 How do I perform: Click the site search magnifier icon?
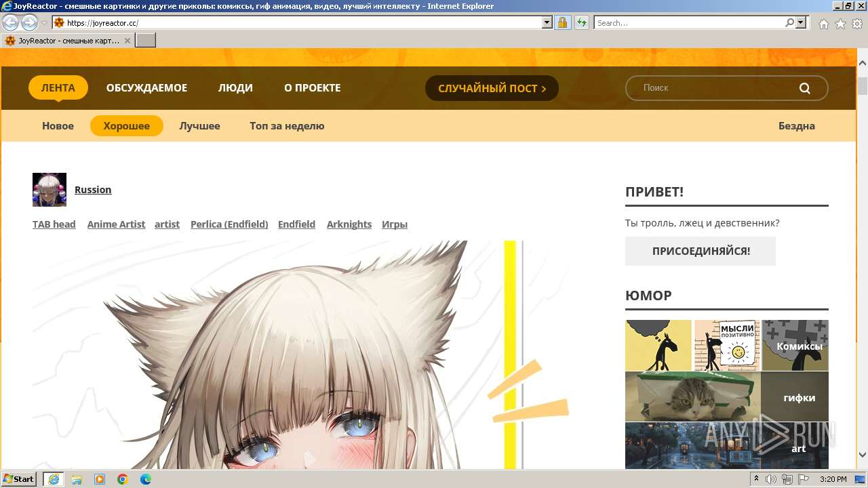point(805,88)
